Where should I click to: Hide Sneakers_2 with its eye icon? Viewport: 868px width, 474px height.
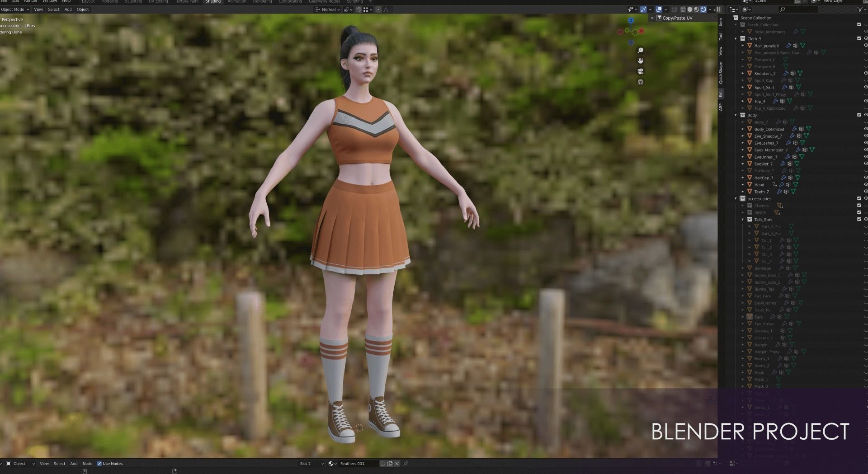click(x=865, y=73)
